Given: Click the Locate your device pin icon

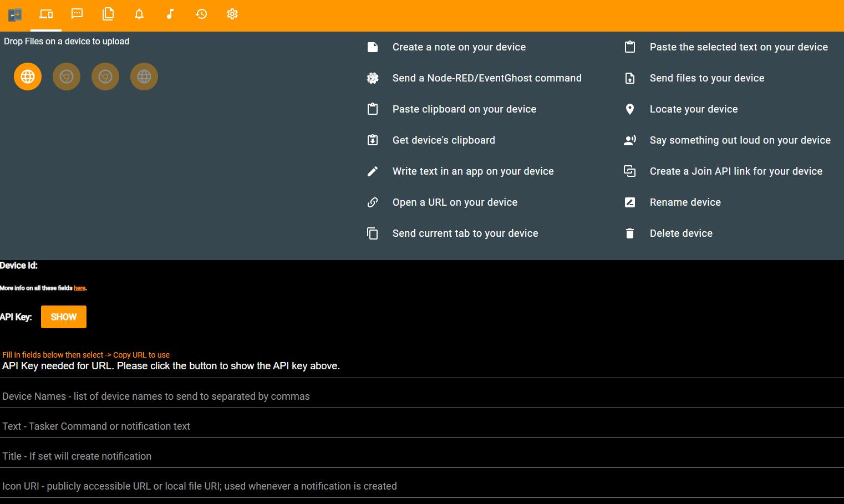Looking at the screenshot, I should (630, 109).
